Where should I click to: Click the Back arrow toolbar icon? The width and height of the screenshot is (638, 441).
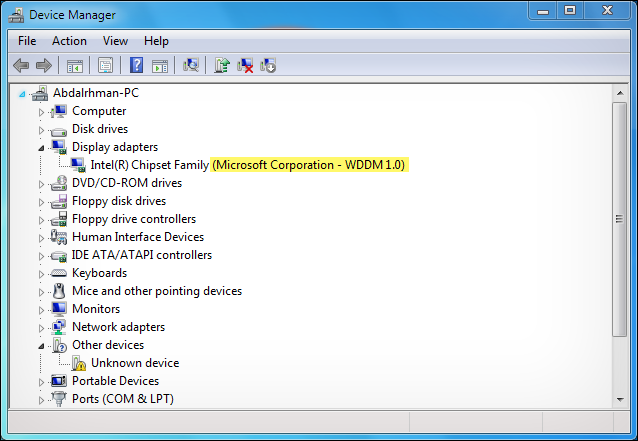[x=21, y=65]
